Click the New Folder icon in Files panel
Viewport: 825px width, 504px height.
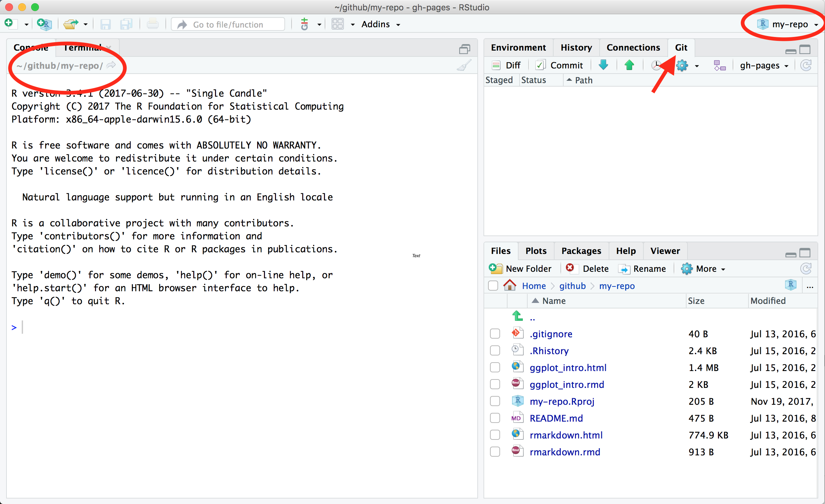pos(495,268)
